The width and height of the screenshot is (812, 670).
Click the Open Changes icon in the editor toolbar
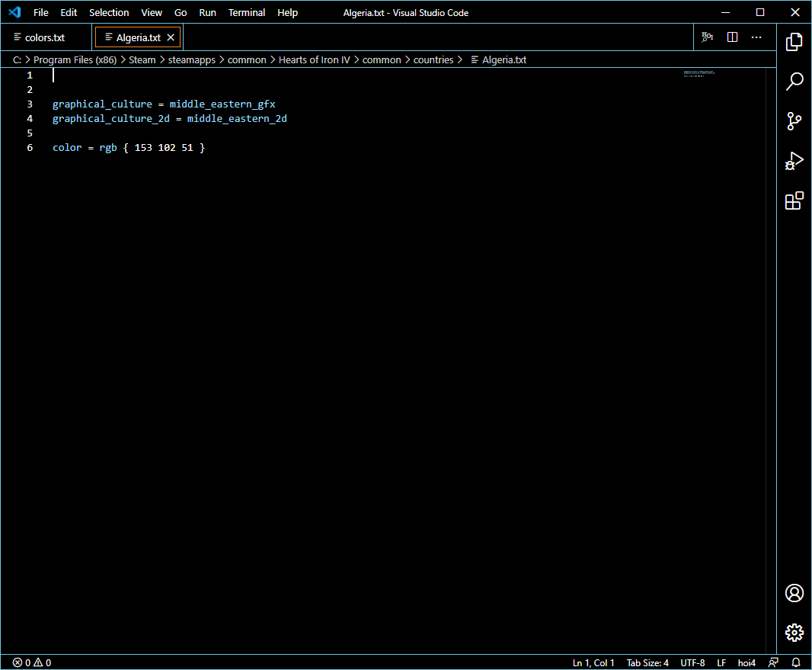708,37
